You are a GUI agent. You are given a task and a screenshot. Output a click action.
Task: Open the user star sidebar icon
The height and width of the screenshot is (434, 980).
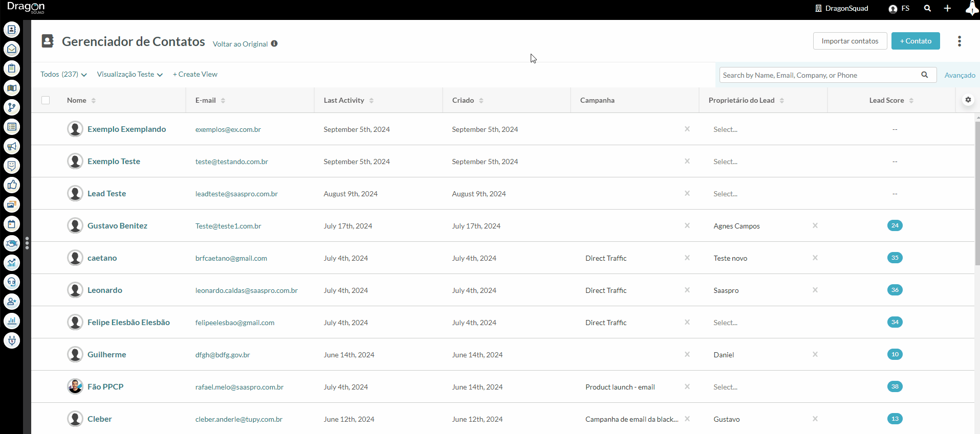(12, 302)
